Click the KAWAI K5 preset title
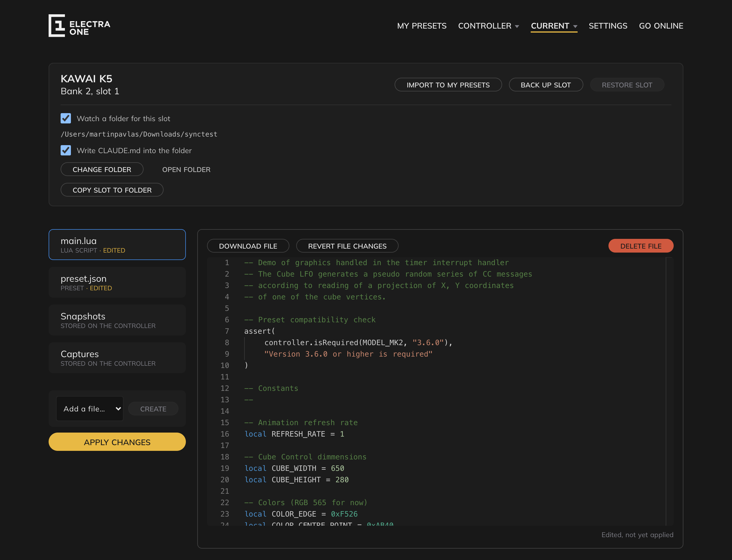 pyautogui.click(x=86, y=79)
